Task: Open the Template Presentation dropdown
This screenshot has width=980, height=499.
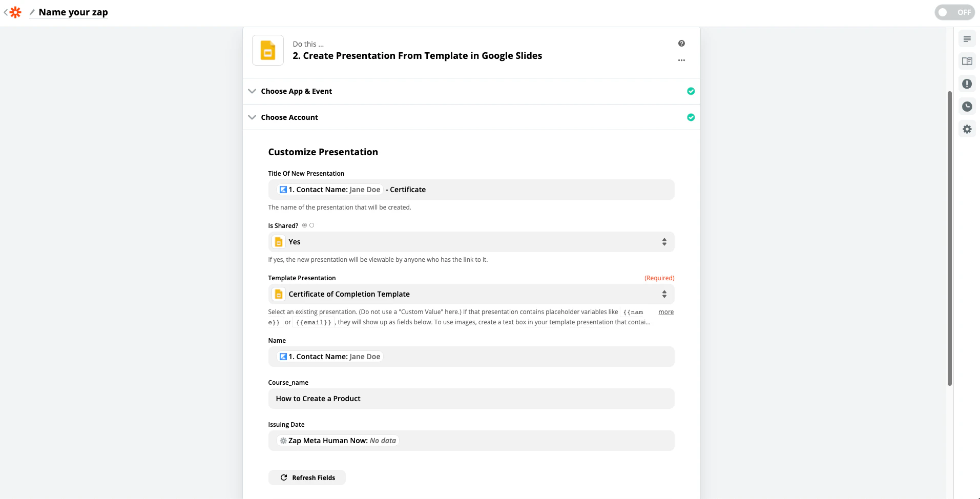Action: [471, 294]
